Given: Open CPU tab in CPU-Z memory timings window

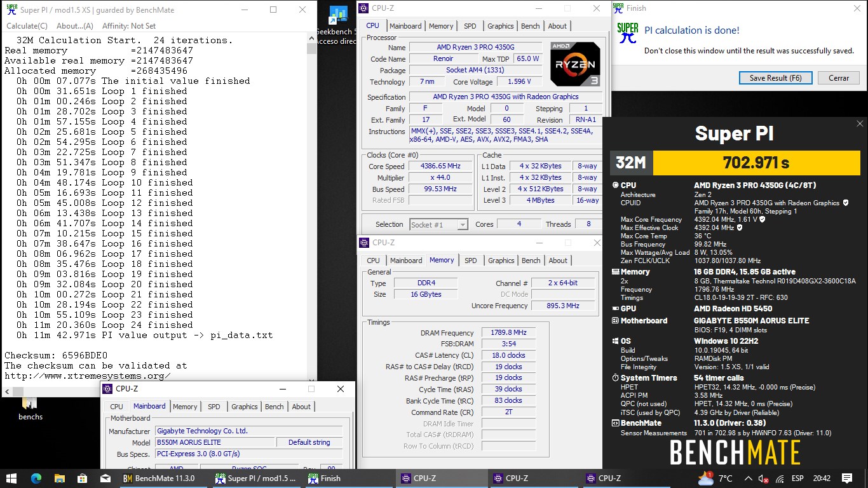Looking at the screenshot, I should 373,261.
